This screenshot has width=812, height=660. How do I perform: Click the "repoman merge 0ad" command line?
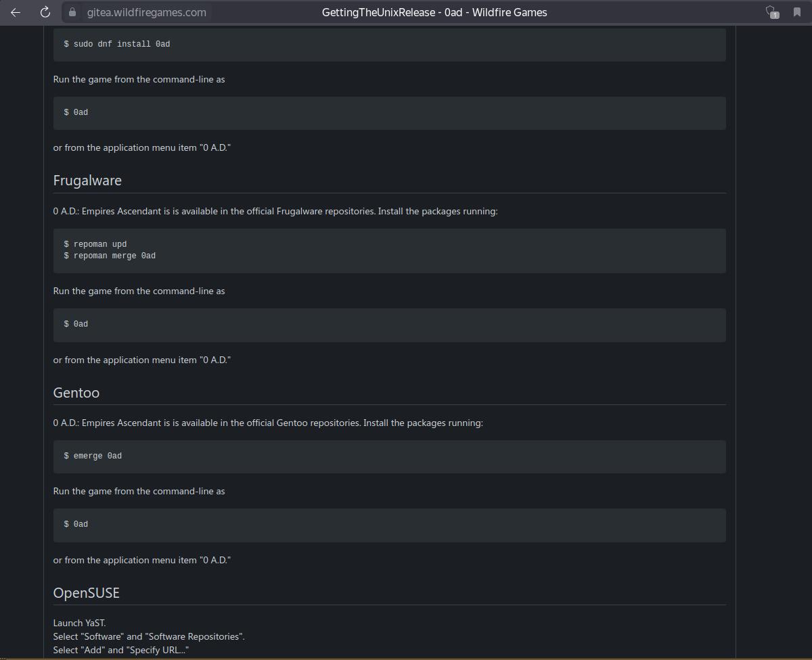pyautogui.click(x=110, y=256)
